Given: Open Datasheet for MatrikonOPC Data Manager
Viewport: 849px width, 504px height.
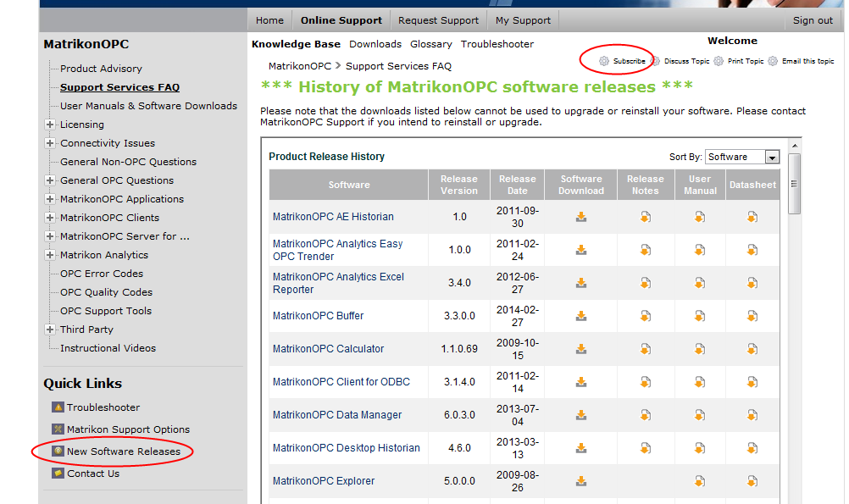Looking at the screenshot, I should tap(752, 414).
